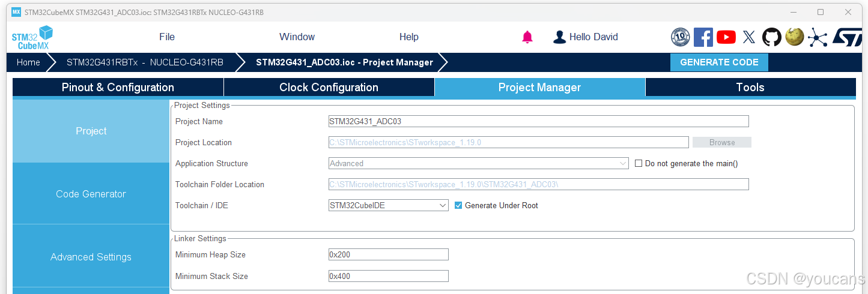Click the Minimum Heap Size field
Viewport: 868px width, 294px height.
(x=389, y=254)
